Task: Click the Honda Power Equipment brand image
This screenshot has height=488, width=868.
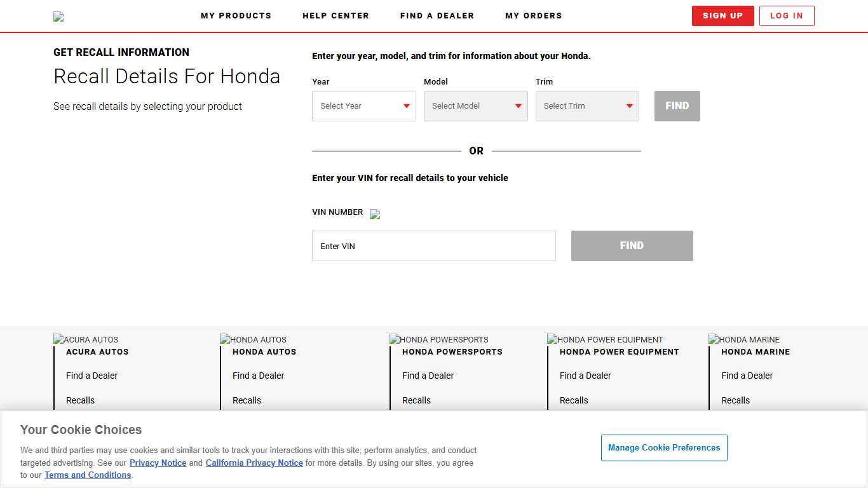Action: 604,339
